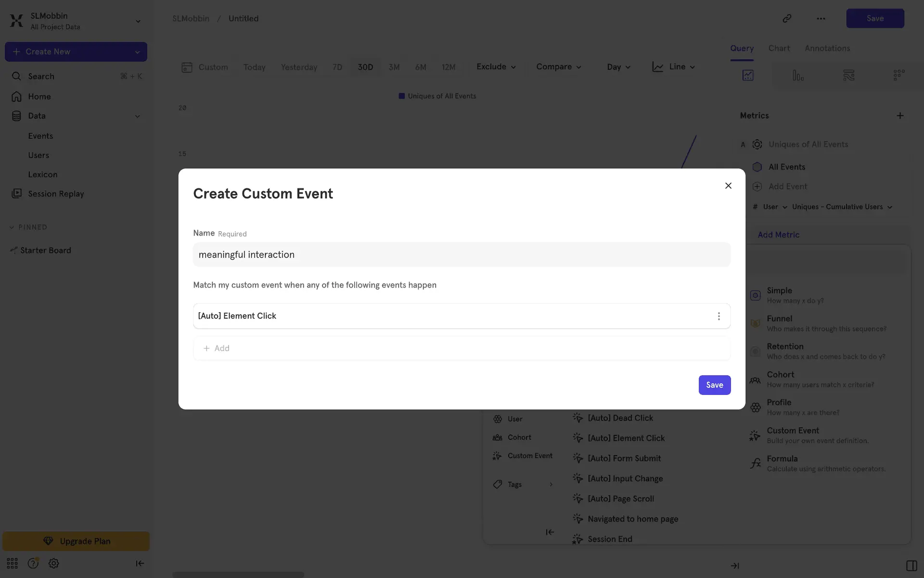Click the help question mark icon

tap(33, 563)
